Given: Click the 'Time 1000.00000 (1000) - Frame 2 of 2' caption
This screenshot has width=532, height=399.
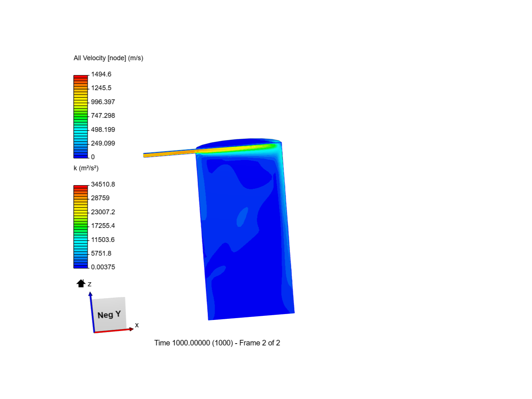Looking at the screenshot, I should (217, 343).
